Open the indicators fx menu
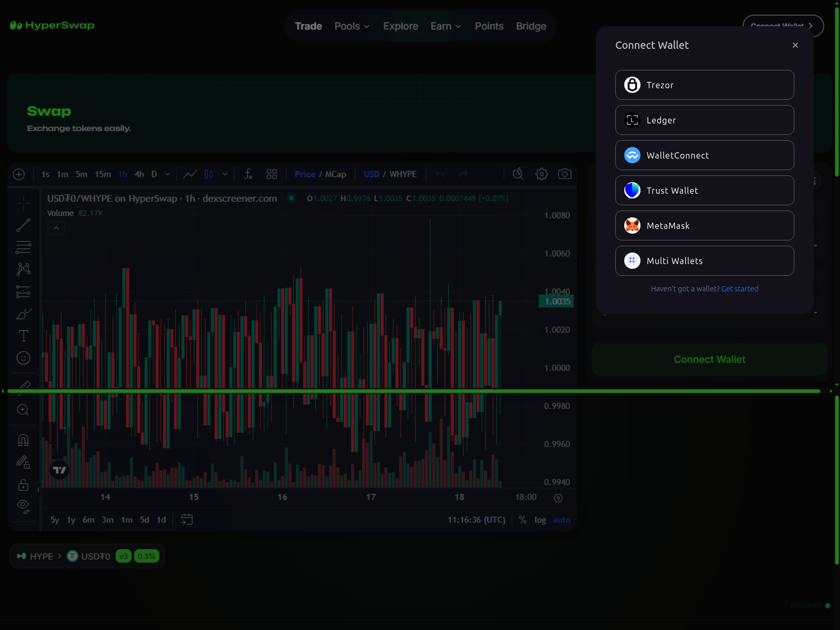 248,174
